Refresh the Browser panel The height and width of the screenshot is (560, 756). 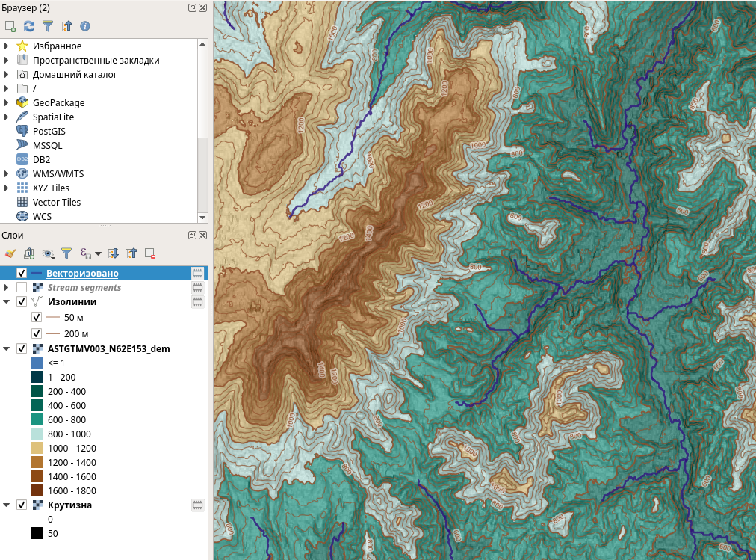29,26
